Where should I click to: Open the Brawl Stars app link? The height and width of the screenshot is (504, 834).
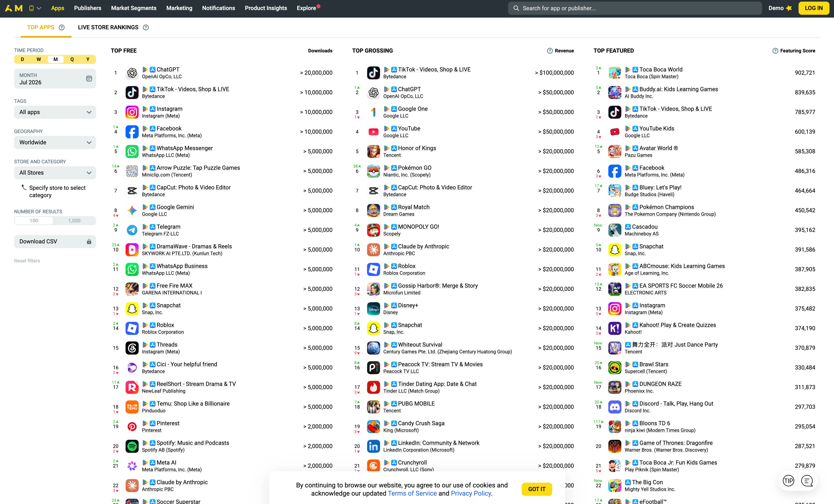click(654, 364)
